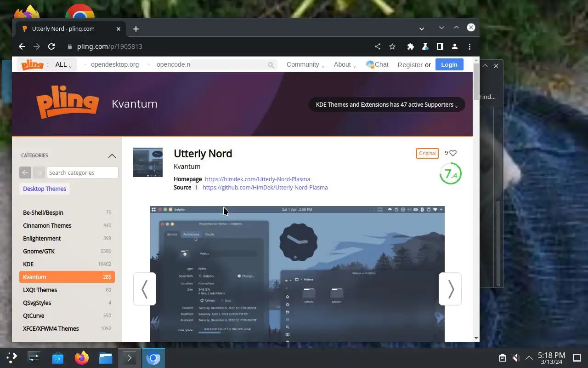Screen dimensions: 588x368
Task: Open the Be-Shell/Bespin category
Action: click(x=67, y=213)
